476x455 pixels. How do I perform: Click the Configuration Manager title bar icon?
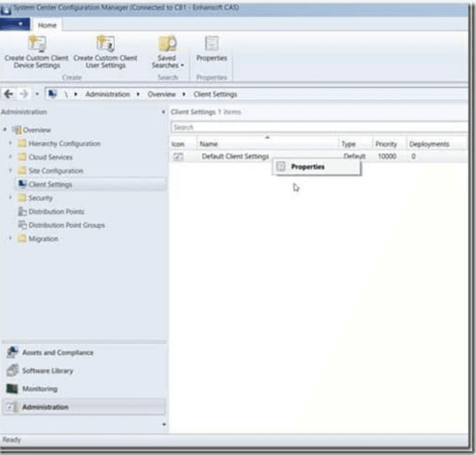pyautogui.click(x=6, y=10)
